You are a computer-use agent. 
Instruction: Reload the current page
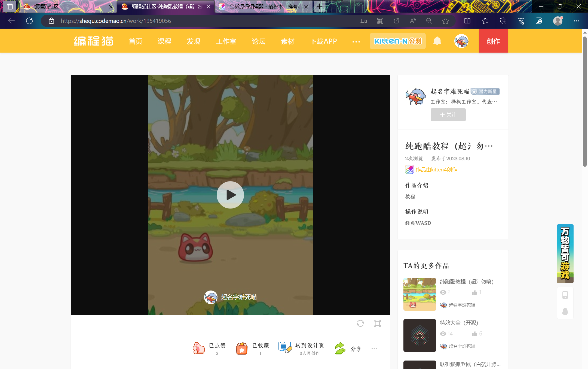pyautogui.click(x=29, y=21)
